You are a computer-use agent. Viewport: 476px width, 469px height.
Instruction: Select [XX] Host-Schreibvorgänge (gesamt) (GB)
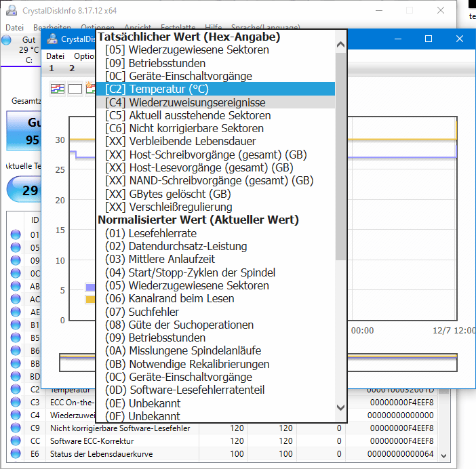click(216, 155)
